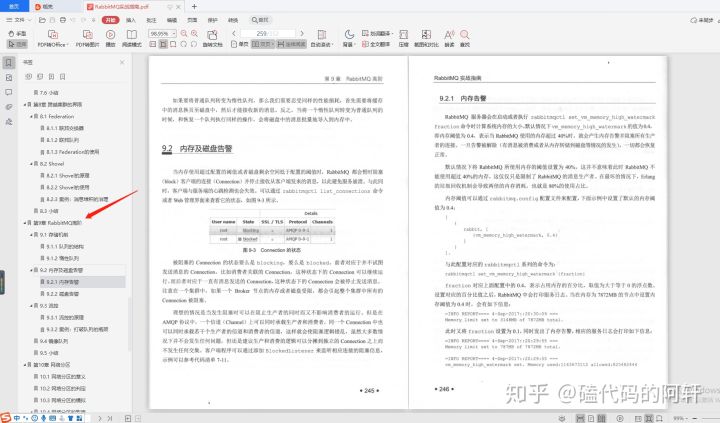The height and width of the screenshot is (423, 720).
Task: Collapse the Chapter 9 RabbitMQ node
Action: coord(25,223)
